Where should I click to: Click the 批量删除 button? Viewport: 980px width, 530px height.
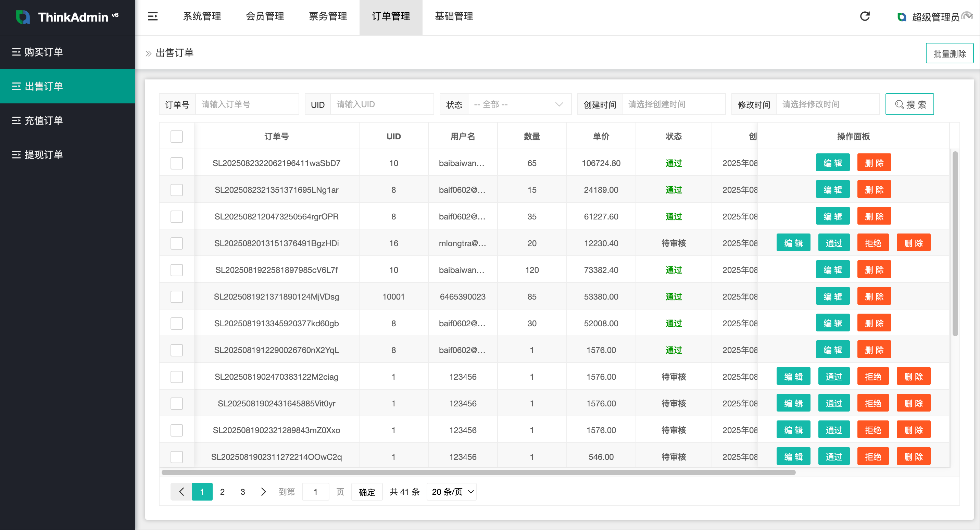[x=949, y=54]
